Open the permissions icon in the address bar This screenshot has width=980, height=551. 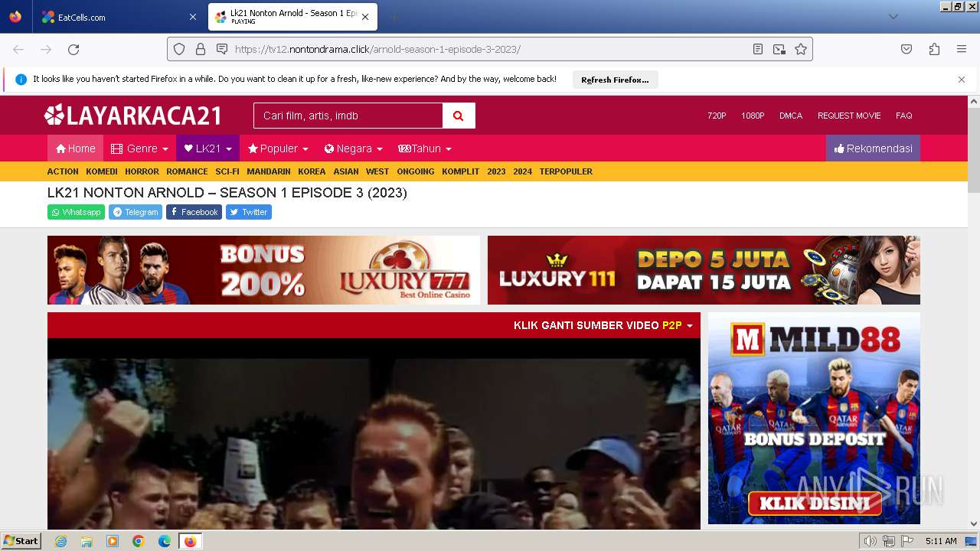coord(222,49)
